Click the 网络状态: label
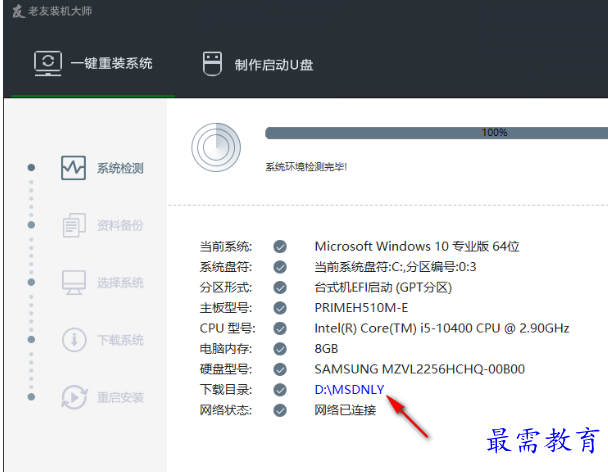The width and height of the screenshot is (608, 472). [x=226, y=410]
